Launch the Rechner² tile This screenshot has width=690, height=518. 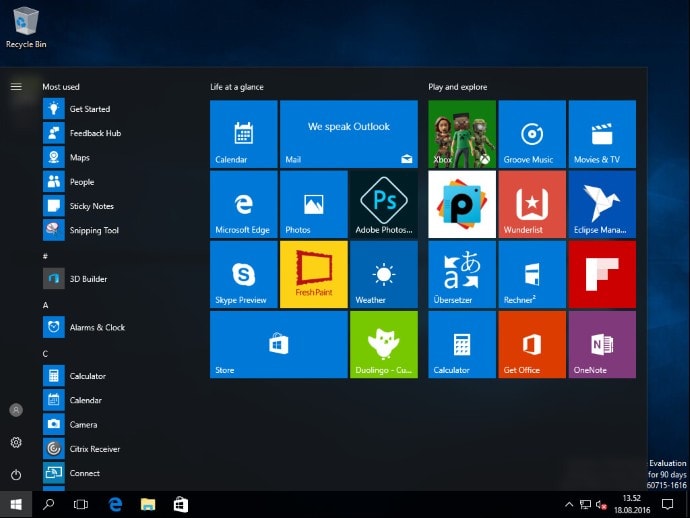tap(532, 275)
